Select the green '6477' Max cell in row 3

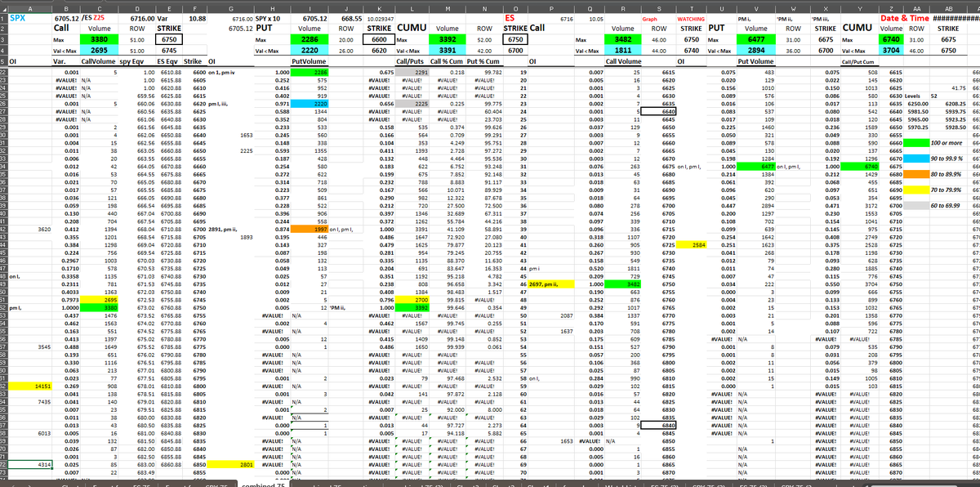coord(755,38)
